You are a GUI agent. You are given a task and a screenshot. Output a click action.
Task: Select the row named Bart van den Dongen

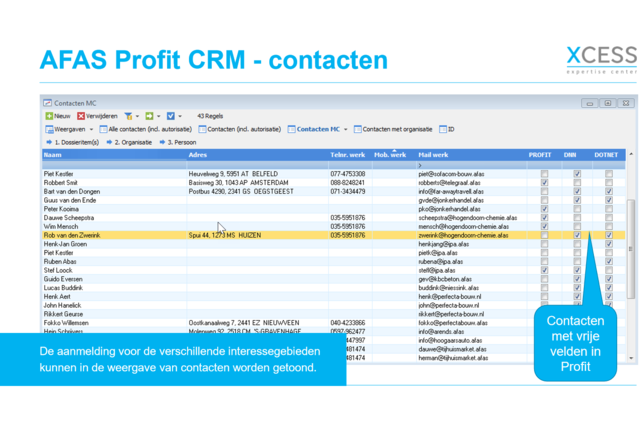click(333, 191)
